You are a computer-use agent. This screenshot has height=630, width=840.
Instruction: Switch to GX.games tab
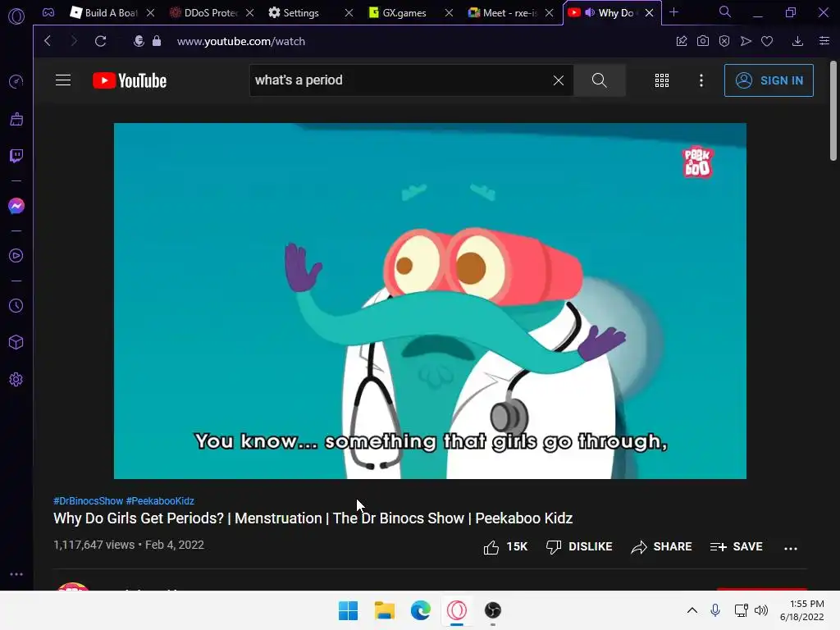point(403,13)
